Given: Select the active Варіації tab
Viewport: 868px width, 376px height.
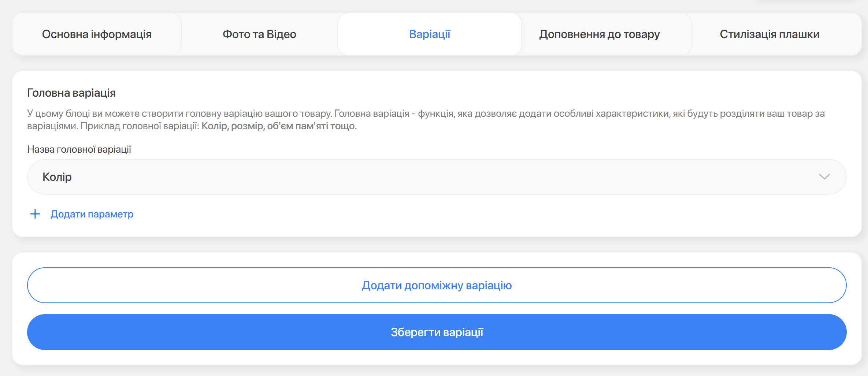Looking at the screenshot, I should pos(429,34).
